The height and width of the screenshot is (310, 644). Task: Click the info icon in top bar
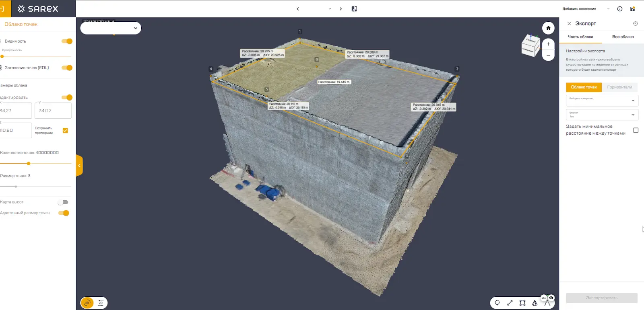tap(620, 9)
